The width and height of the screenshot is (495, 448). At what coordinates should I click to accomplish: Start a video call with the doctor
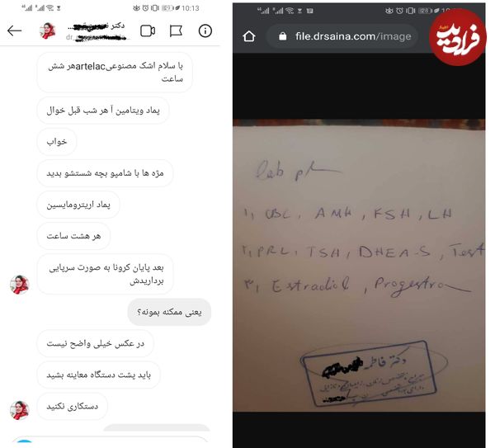148,31
